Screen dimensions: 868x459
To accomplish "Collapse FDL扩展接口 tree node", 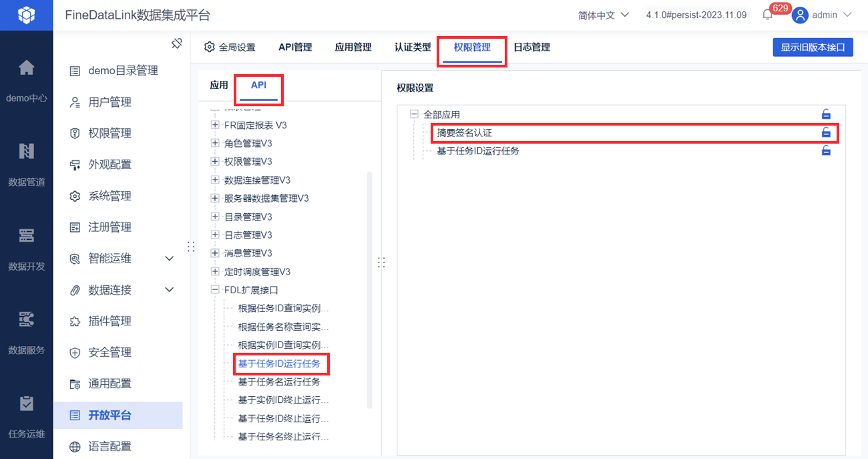I will 215,290.
